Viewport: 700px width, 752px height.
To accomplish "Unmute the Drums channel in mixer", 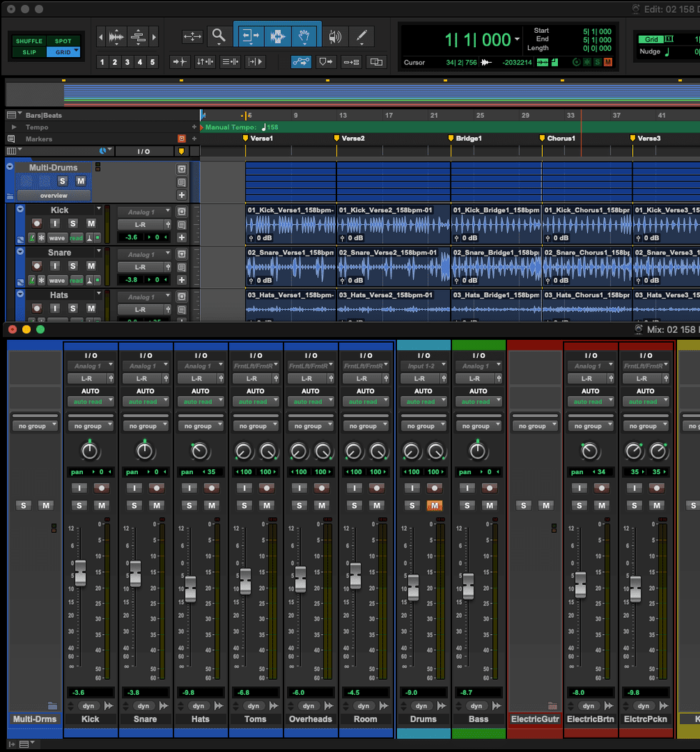I will 435,506.
